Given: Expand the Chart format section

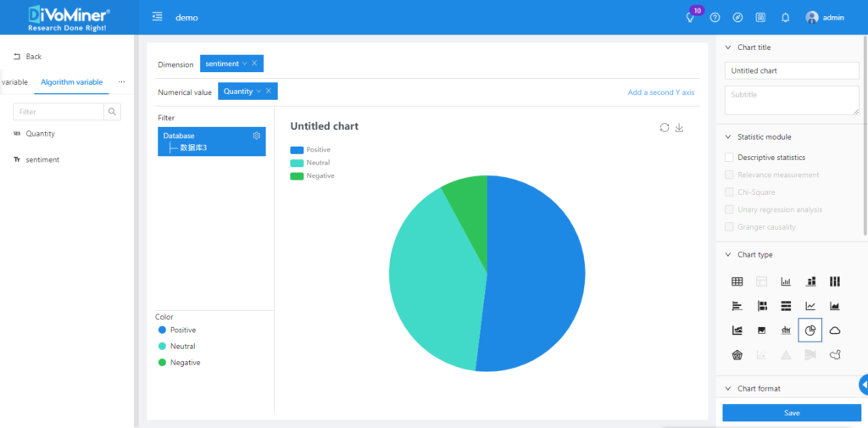Looking at the screenshot, I should pyautogui.click(x=727, y=388).
